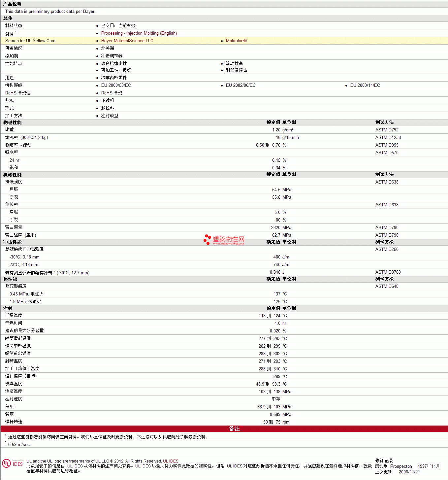The width and height of the screenshot is (448, 480).
Task: Click the 建议的最大水分含量 label
Action: point(24,331)
